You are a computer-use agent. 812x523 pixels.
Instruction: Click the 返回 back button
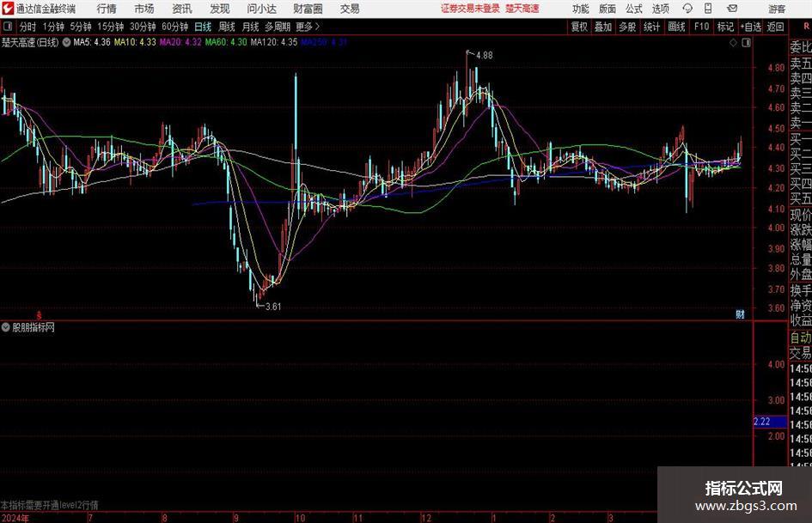[x=775, y=27]
